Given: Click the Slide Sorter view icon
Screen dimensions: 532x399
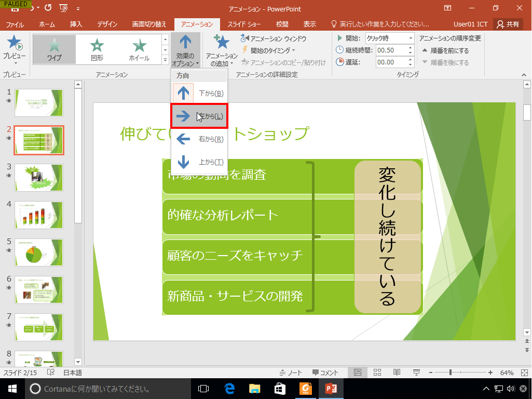Looking at the screenshot, I should pyautogui.click(x=377, y=372).
